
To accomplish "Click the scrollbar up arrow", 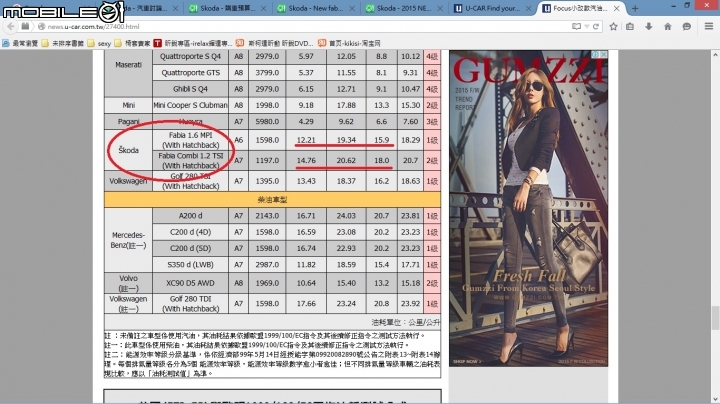I will (715, 54).
